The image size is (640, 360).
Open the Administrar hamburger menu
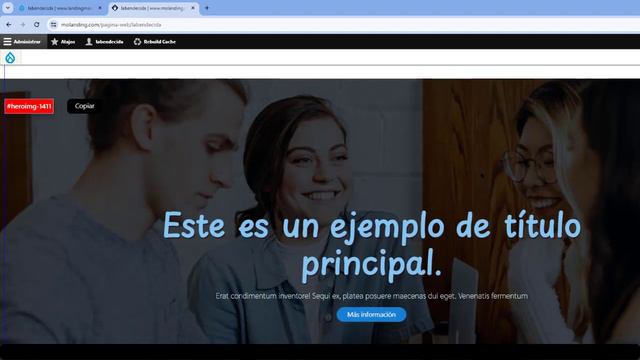click(22, 42)
